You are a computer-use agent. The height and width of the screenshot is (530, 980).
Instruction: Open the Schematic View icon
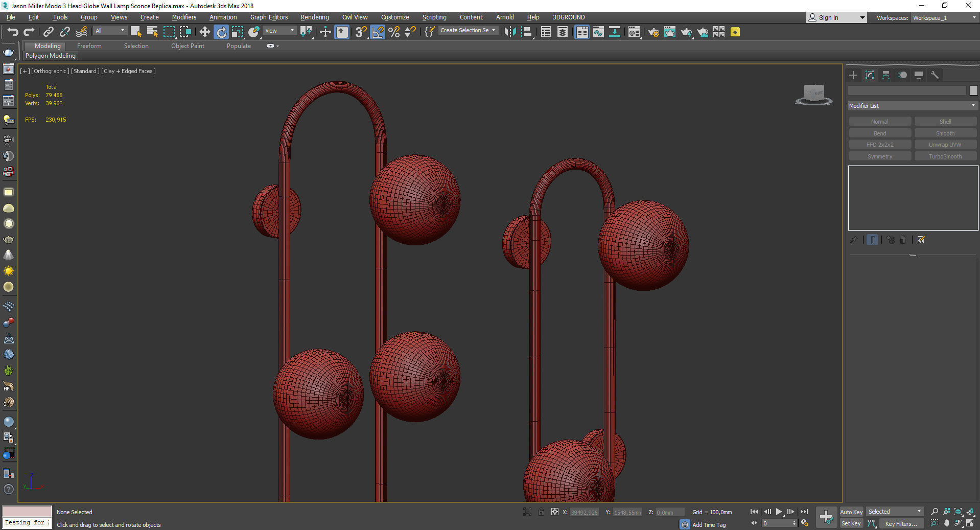click(615, 32)
